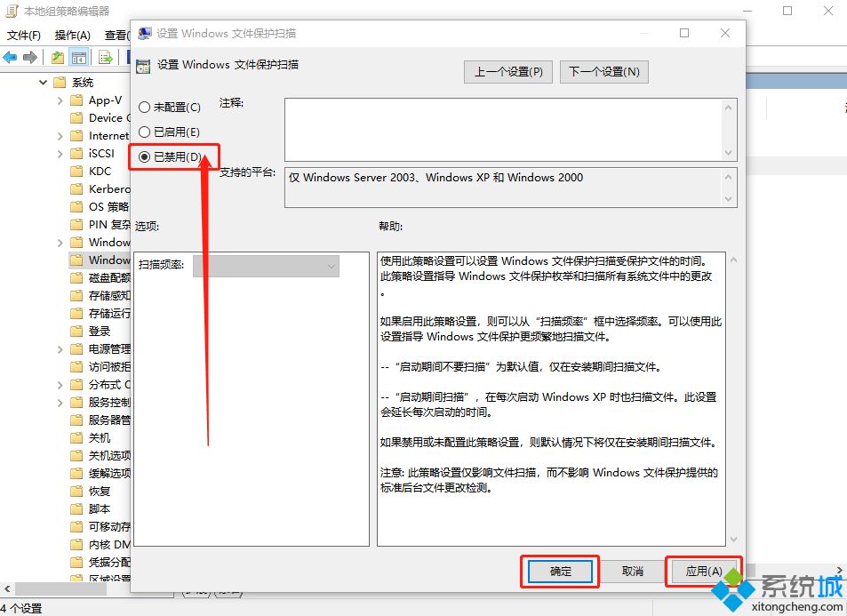Select the 关机选项 tree item

point(109,455)
